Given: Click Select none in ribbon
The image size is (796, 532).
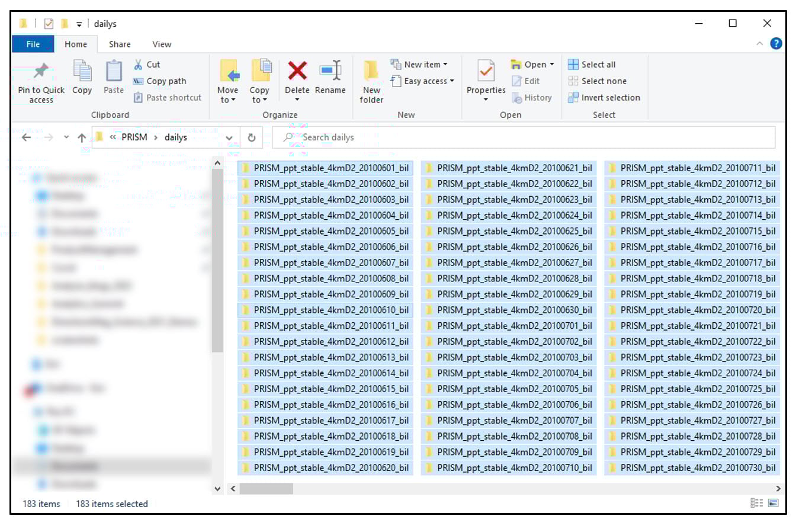Looking at the screenshot, I should 597,81.
